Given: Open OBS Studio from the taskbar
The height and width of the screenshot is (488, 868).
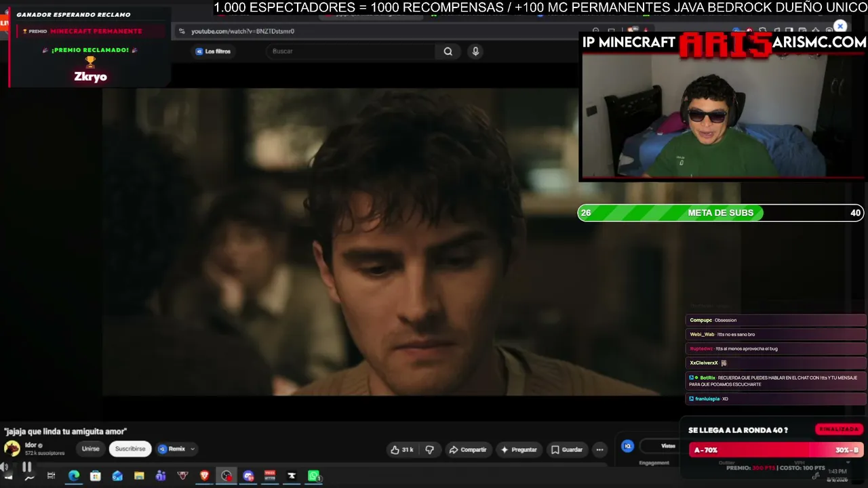Looking at the screenshot, I should 226,476.
